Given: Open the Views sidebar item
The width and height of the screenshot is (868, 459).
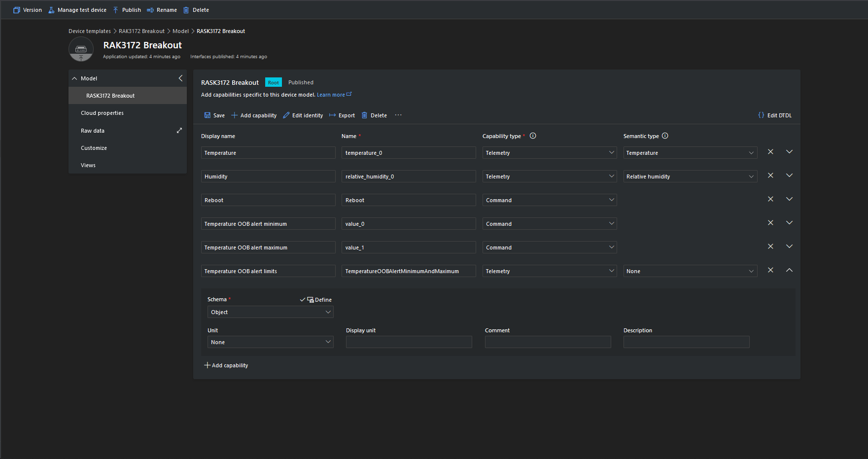Looking at the screenshot, I should tap(88, 165).
